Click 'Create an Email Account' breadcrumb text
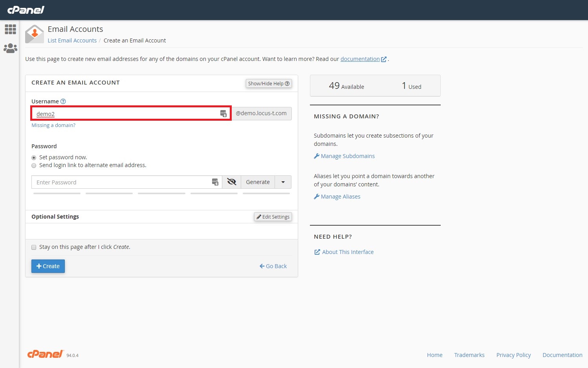 coord(135,40)
